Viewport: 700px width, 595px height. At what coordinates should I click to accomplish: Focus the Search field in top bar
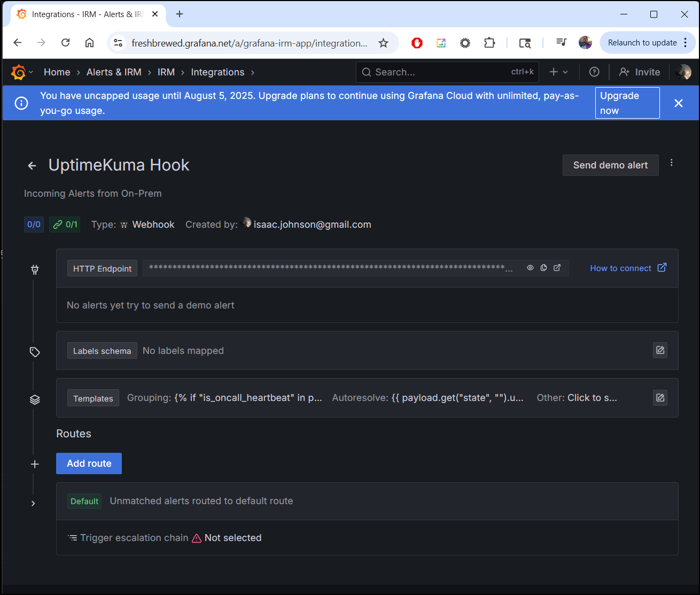(x=447, y=72)
